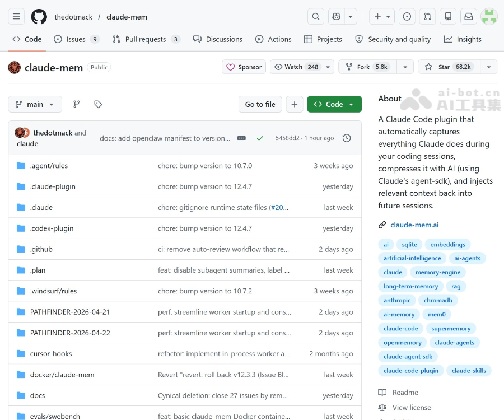504x420 pixels.
Task: Open the PATHFINDER-2026-04-21 folder
Action: (x=70, y=312)
